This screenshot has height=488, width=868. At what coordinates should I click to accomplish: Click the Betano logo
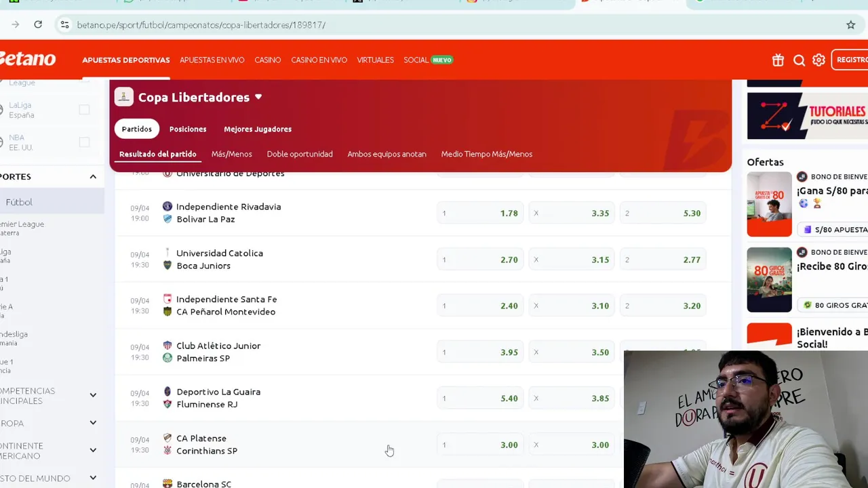click(x=27, y=60)
